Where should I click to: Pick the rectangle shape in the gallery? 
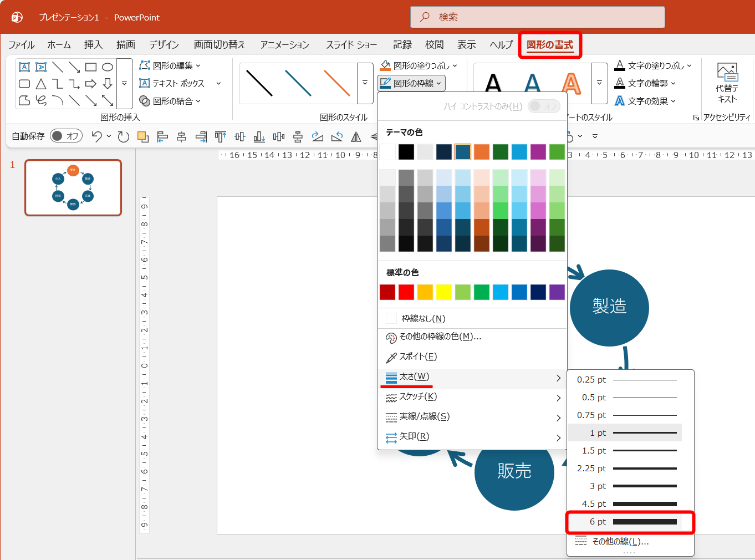coord(91,67)
